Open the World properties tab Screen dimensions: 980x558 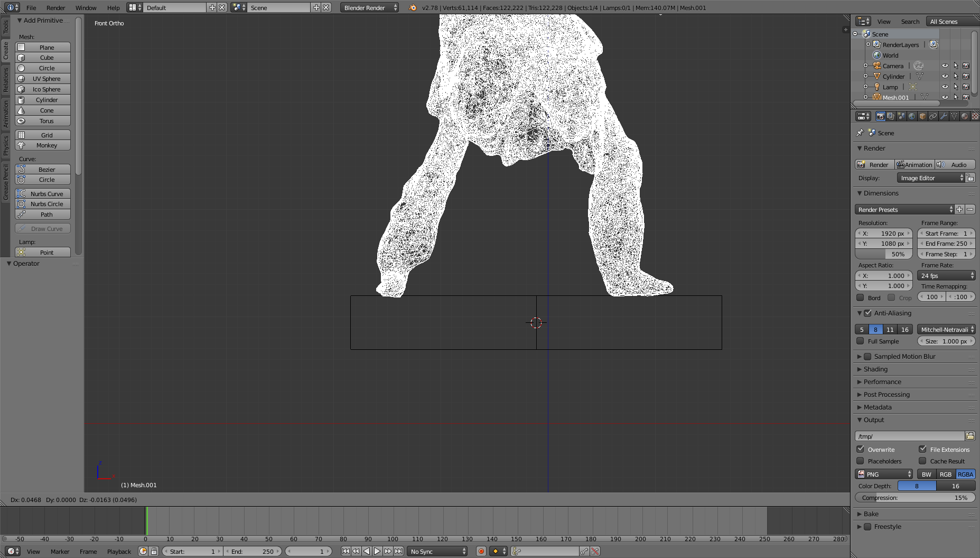tap(912, 116)
